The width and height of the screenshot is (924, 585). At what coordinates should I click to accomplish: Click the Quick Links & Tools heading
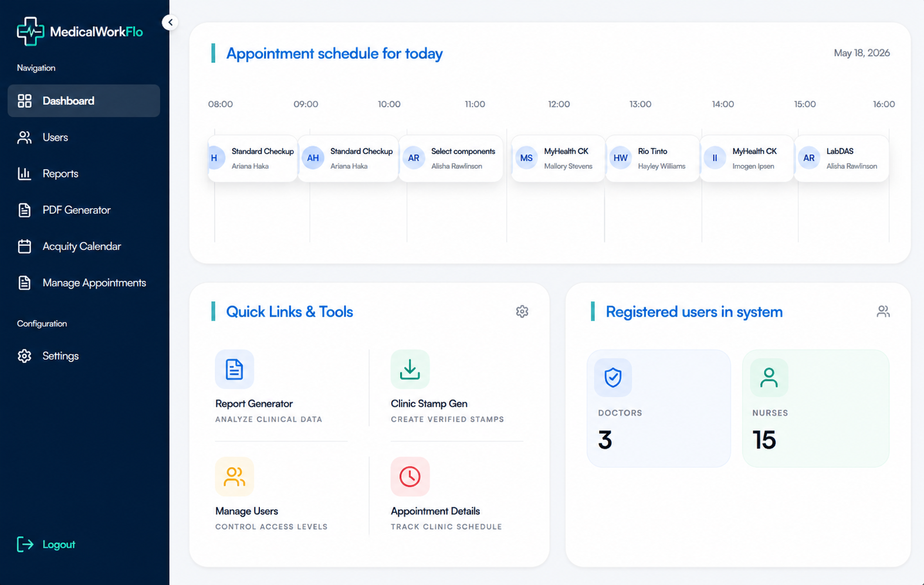point(290,312)
